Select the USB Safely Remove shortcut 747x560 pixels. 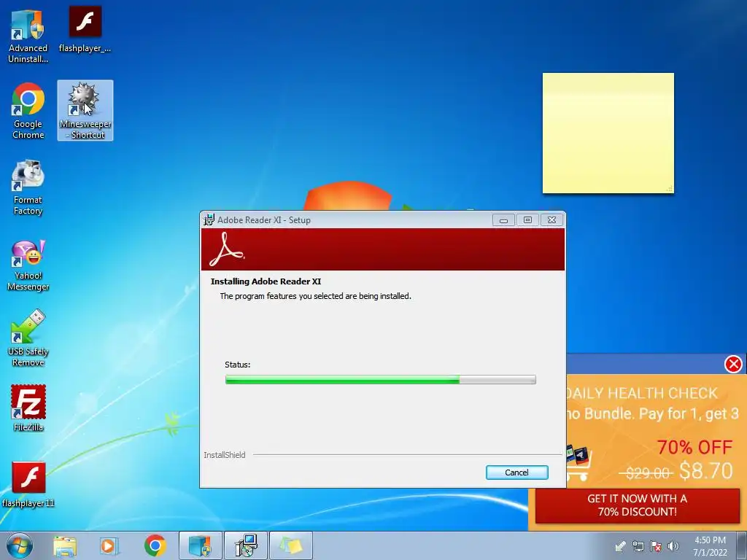28,338
